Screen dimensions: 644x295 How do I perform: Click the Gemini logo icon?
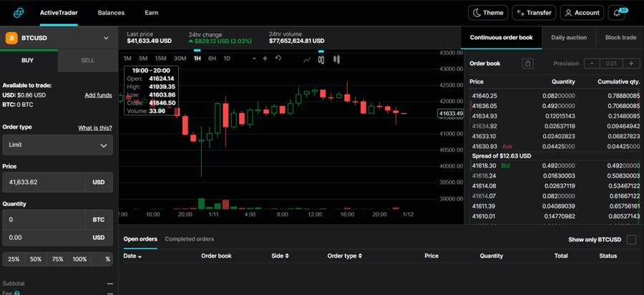click(19, 13)
